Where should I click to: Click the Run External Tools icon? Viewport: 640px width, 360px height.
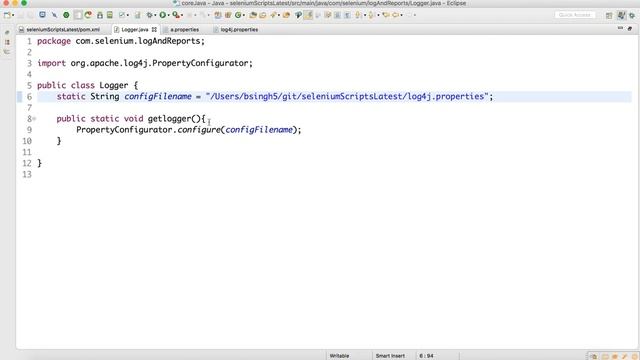(x=176, y=15)
